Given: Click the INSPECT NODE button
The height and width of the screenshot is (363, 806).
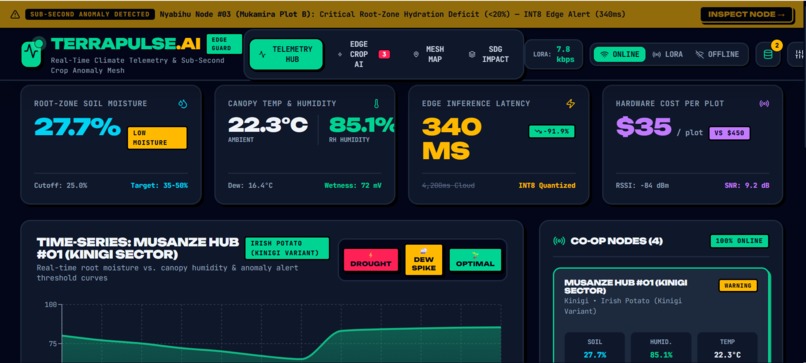Looking at the screenshot, I should [747, 14].
